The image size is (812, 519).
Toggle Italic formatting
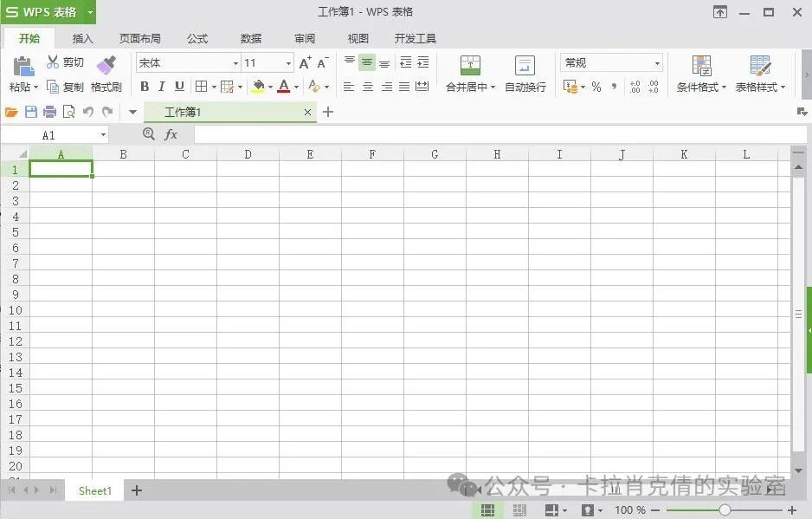tap(162, 87)
